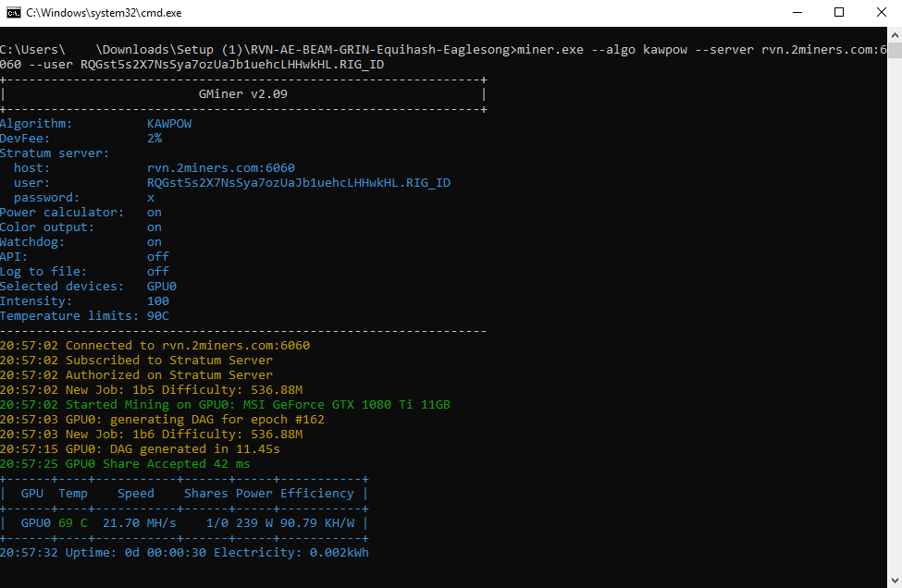
Task: Click the 69 C temperature reading
Action: [x=73, y=522]
